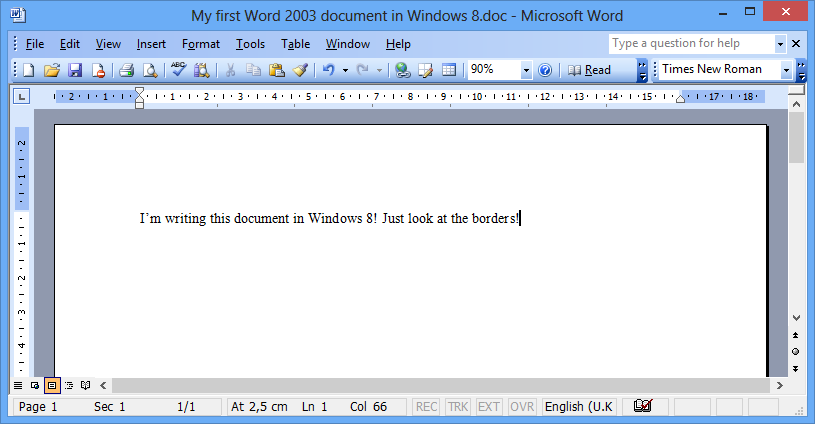Open a file with the folder icon
The image size is (815, 424).
point(51,70)
